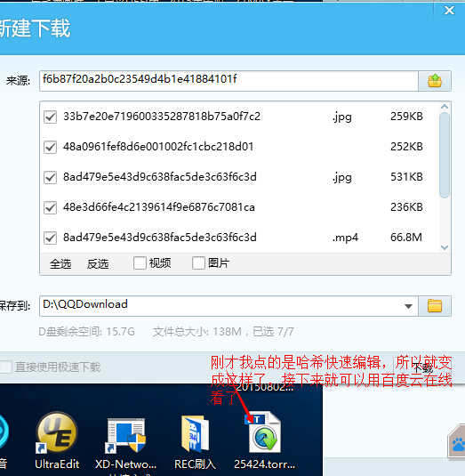Click the file list scroll up arrow
465x476 pixels.
pyautogui.click(x=445, y=107)
